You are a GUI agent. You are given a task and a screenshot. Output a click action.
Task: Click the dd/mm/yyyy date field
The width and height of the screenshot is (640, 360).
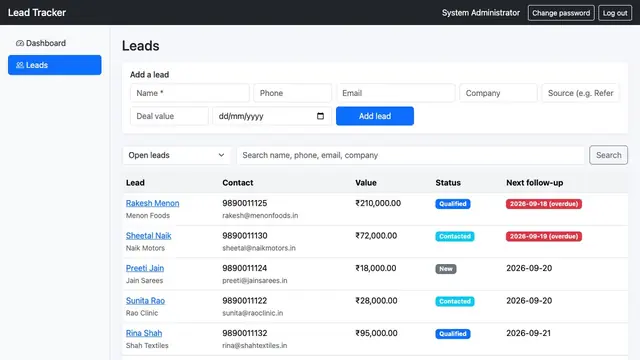pos(272,116)
